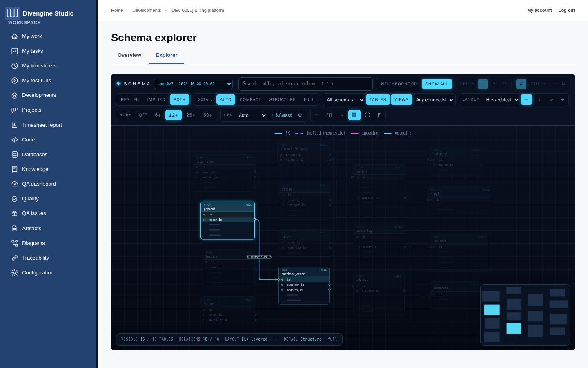588x368 pixels.
Task: Open My account link
Action: (x=539, y=10)
